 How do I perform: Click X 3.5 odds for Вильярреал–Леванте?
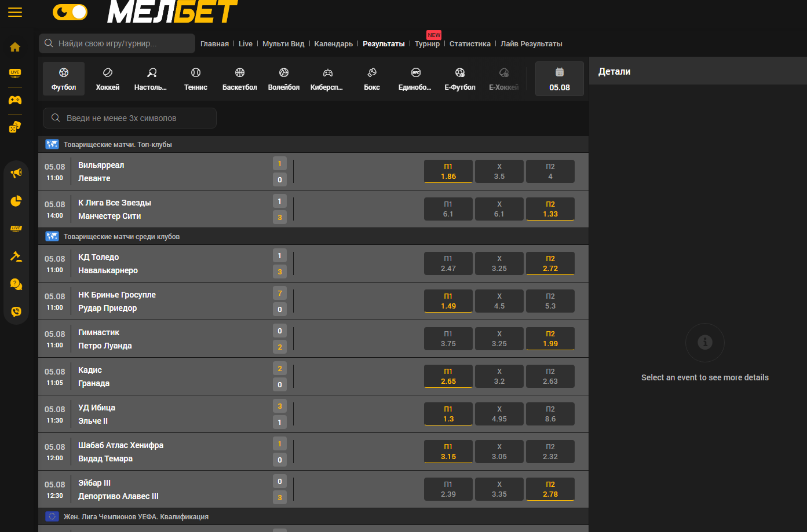[x=499, y=171]
